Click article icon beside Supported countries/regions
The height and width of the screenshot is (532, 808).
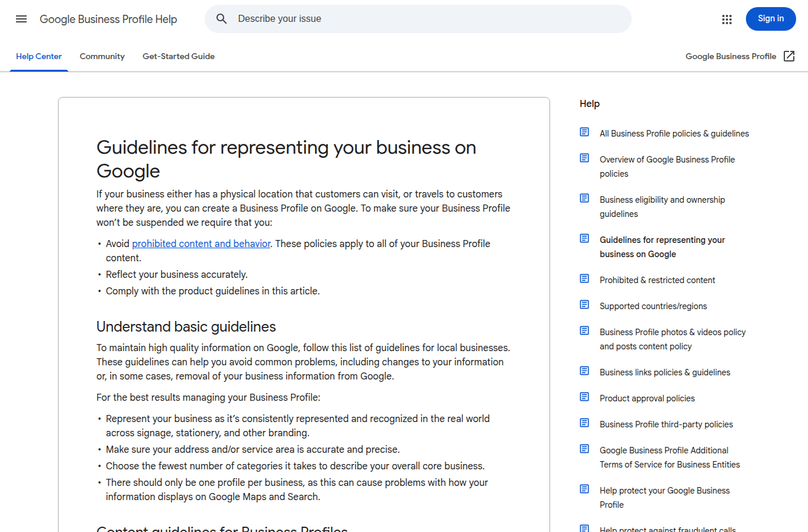pos(584,304)
